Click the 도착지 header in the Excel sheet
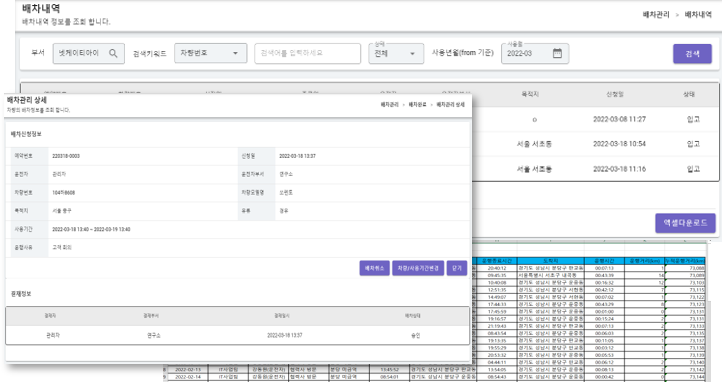Screen dimensions: 722x382 [550, 260]
